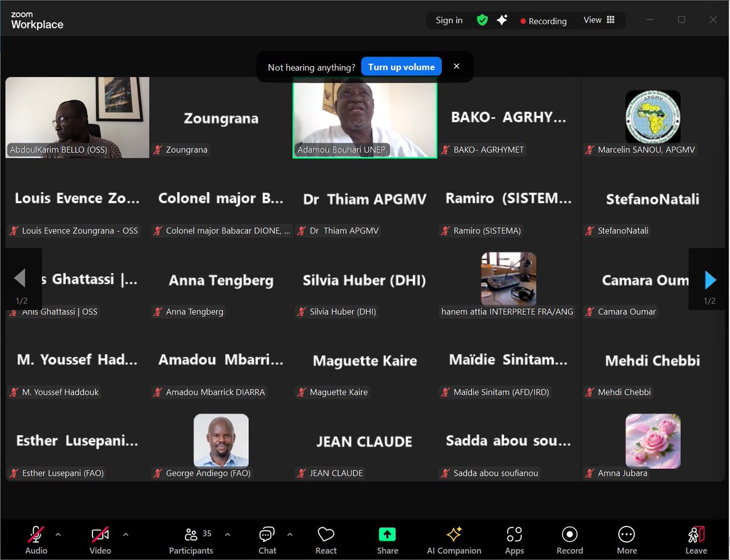Open the Participants panel icon

(191, 534)
